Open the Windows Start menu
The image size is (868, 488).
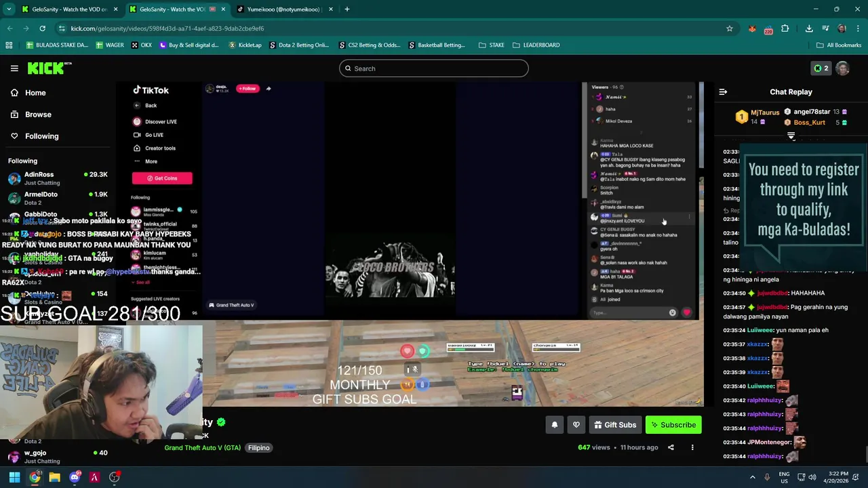[x=14, y=477]
